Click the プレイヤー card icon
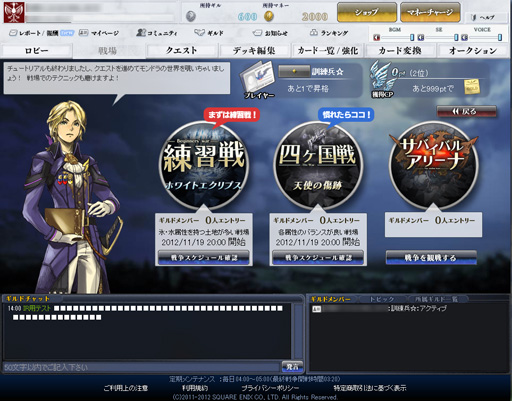Image resolution: width=512 pixels, height=401 pixels. (x=258, y=79)
